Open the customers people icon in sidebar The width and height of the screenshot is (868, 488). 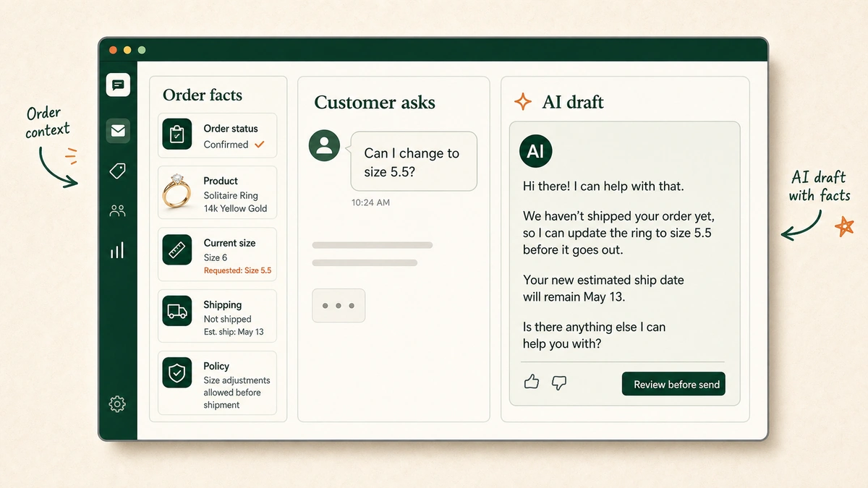tap(117, 211)
